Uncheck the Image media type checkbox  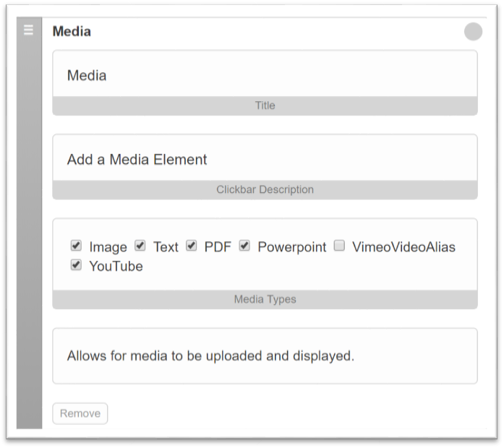76,246
